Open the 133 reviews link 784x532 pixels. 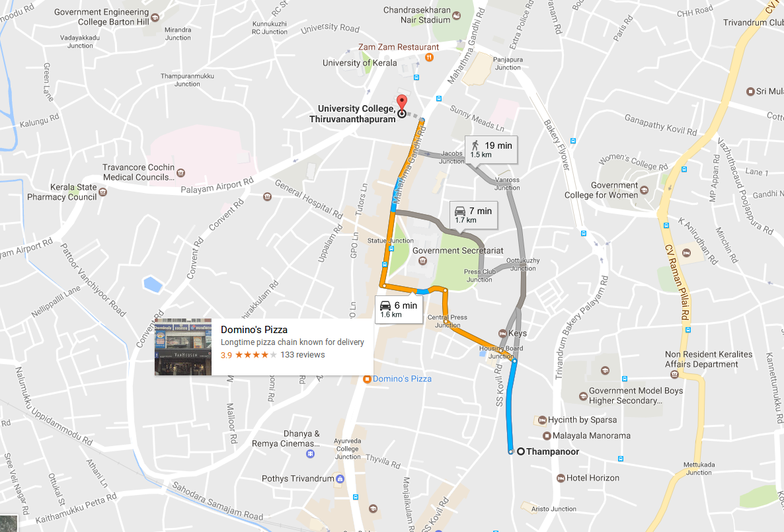coord(303,354)
